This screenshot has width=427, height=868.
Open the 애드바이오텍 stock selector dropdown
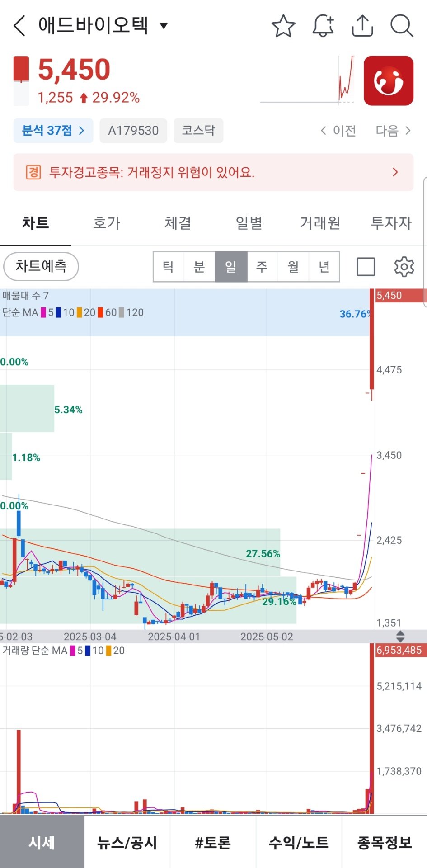pyautogui.click(x=103, y=26)
